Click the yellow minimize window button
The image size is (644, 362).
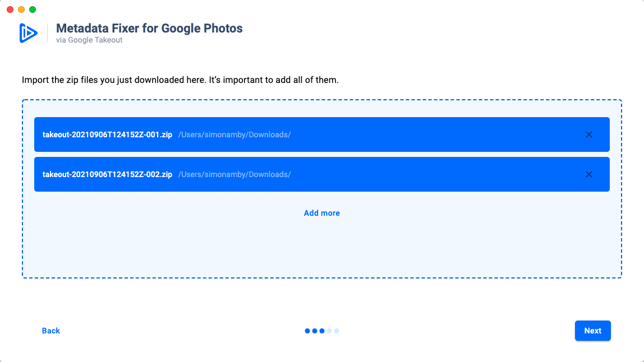click(x=21, y=10)
